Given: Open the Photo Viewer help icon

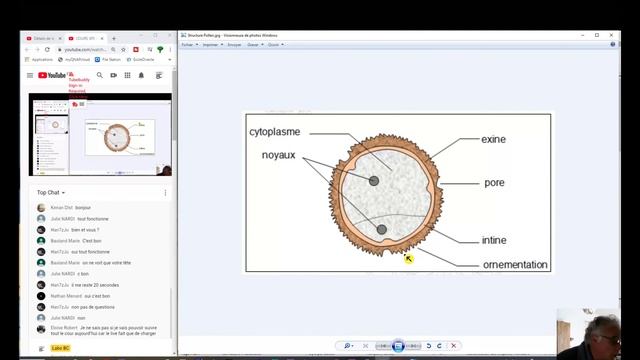Looking at the screenshot, I should tap(613, 44).
